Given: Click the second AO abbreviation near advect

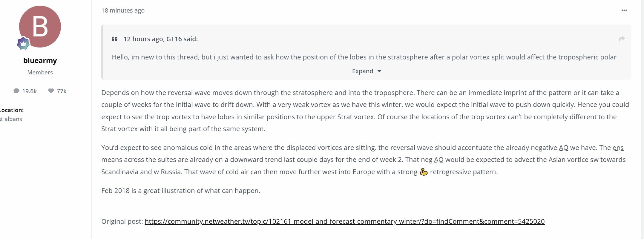Looking at the screenshot, I should (x=438, y=160).
